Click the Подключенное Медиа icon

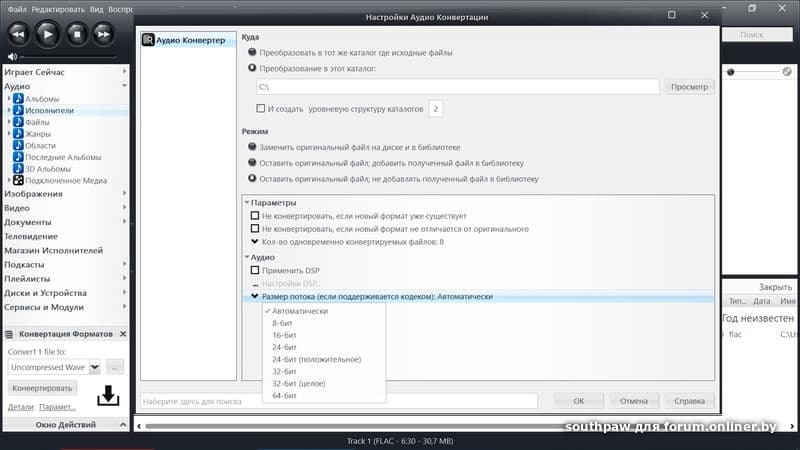click(18, 180)
